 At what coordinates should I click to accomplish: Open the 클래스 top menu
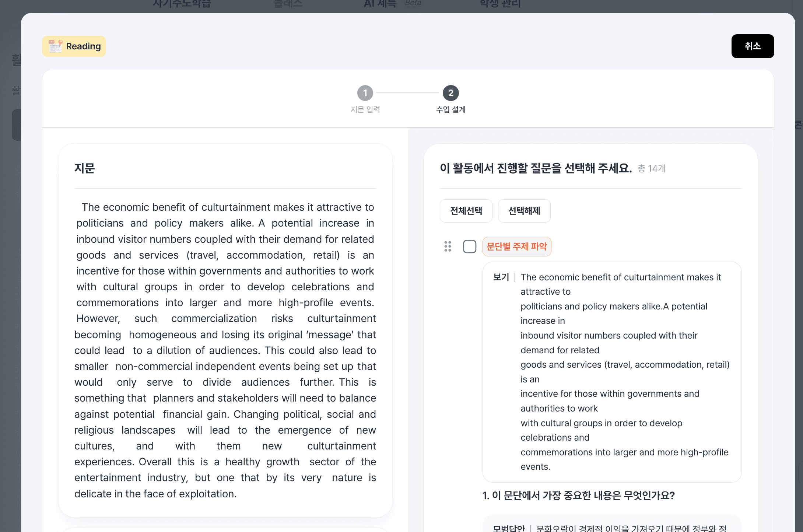click(288, 4)
